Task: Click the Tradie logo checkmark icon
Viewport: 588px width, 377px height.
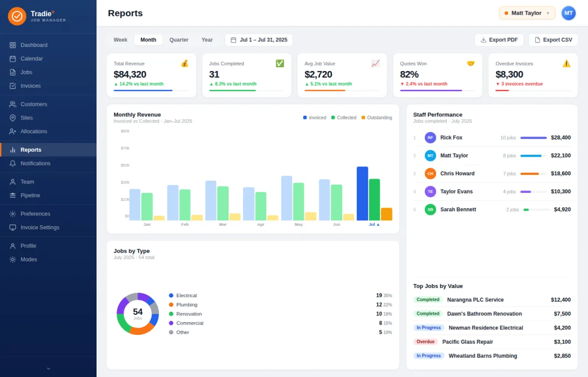Action: pyautogui.click(x=17, y=16)
